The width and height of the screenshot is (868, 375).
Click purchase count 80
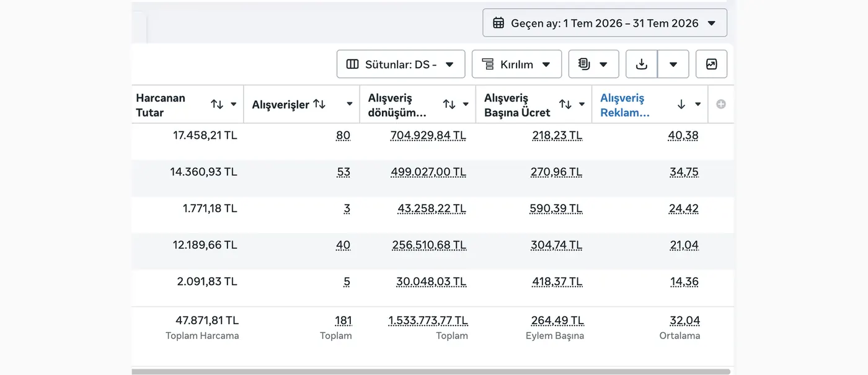[343, 136]
